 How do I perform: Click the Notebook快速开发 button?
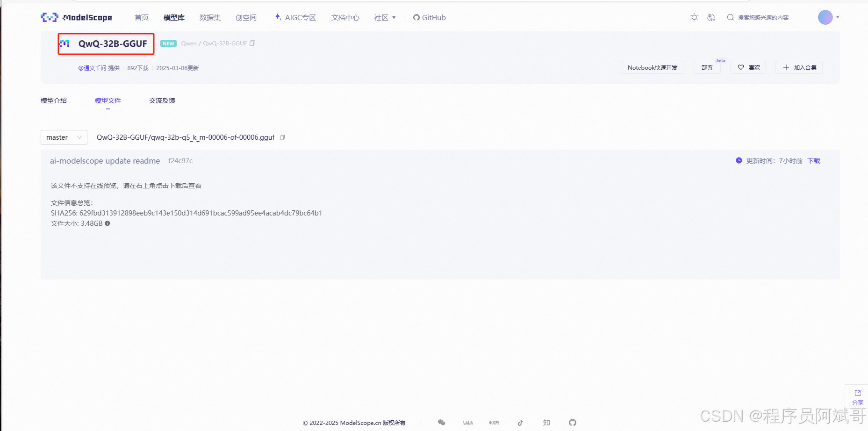click(x=653, y=67)
